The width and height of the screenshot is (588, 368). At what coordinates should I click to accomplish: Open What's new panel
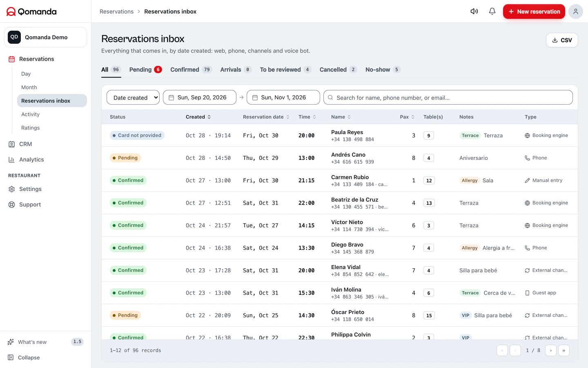45,342
